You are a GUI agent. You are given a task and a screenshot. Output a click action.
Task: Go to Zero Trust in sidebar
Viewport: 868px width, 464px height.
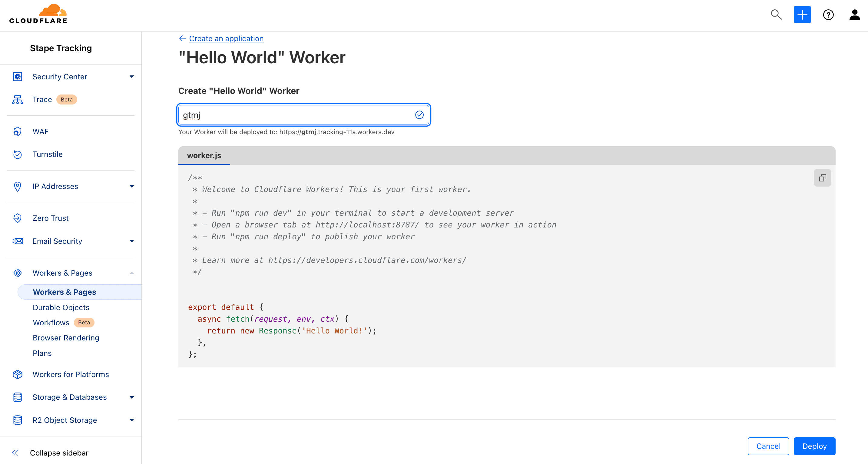51,218
